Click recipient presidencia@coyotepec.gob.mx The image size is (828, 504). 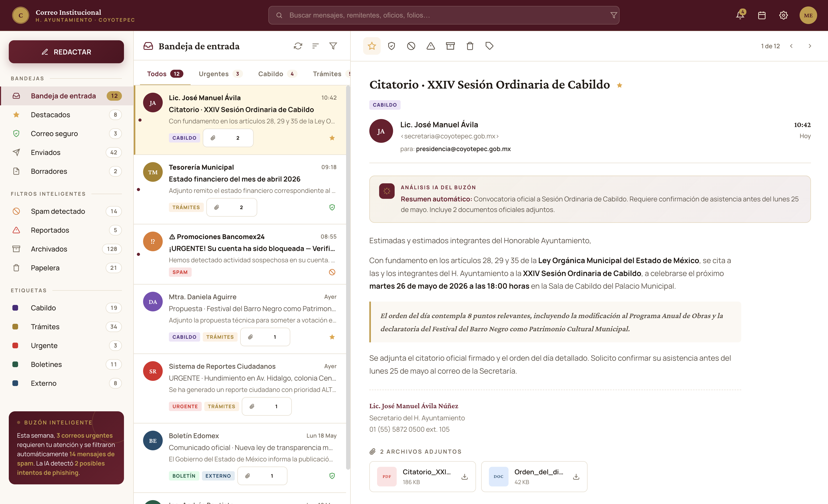[463, 149]
